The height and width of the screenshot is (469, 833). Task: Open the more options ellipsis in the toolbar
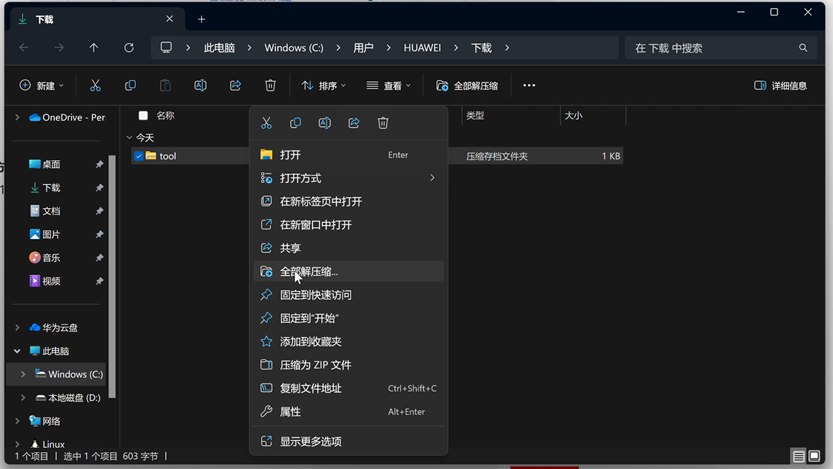(529, 86)
